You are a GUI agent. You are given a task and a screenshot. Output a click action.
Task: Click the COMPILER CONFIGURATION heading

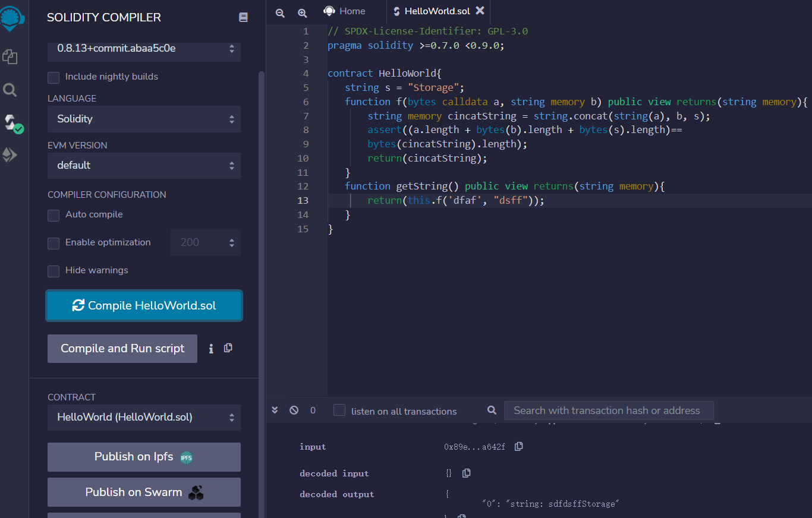pyautogui.click(x=107, y=195)
